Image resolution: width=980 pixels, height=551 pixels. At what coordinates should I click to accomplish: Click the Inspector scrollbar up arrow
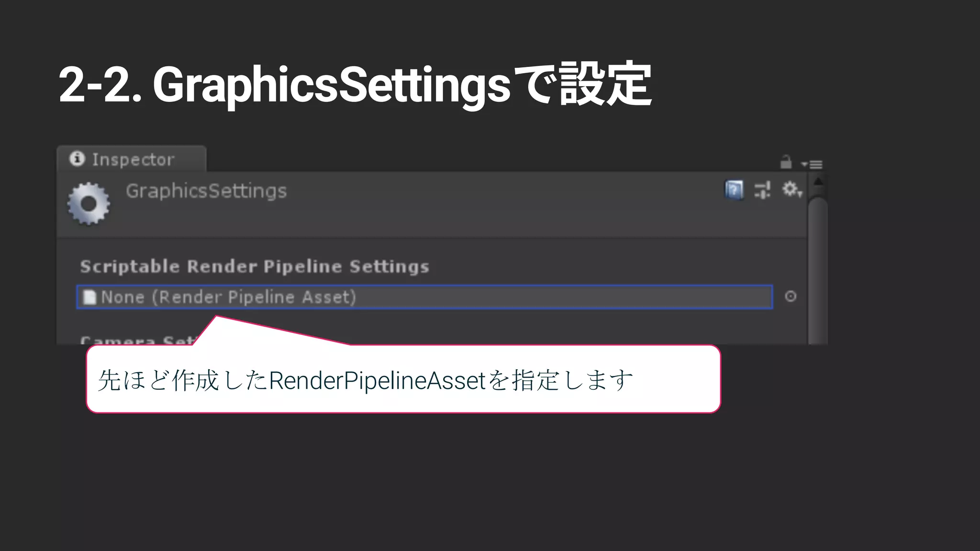[818, 181]
